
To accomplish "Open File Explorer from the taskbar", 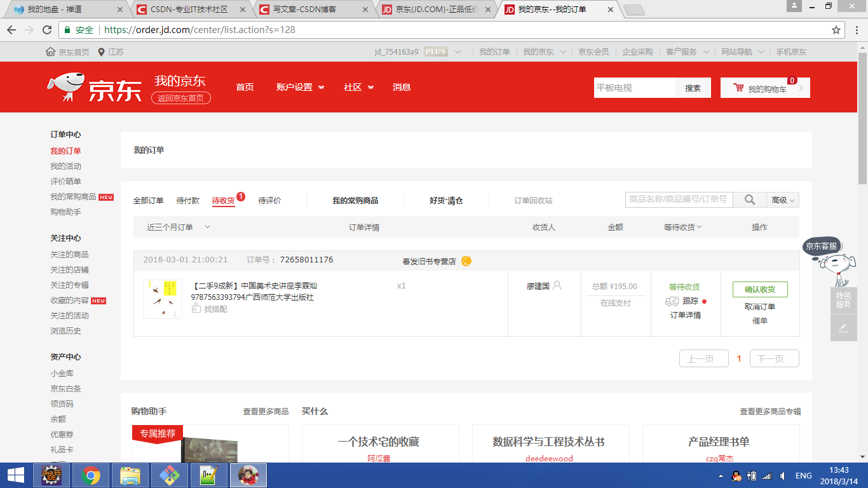I will pos(130,475).
